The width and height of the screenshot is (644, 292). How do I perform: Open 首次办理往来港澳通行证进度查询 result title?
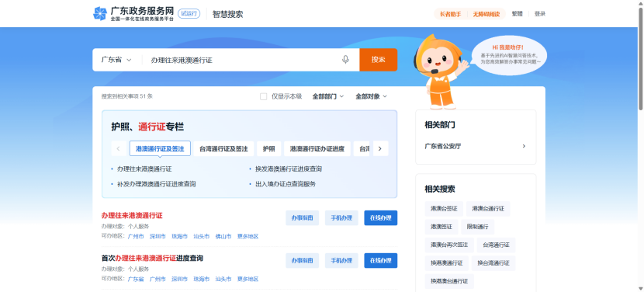click(152, 259)
